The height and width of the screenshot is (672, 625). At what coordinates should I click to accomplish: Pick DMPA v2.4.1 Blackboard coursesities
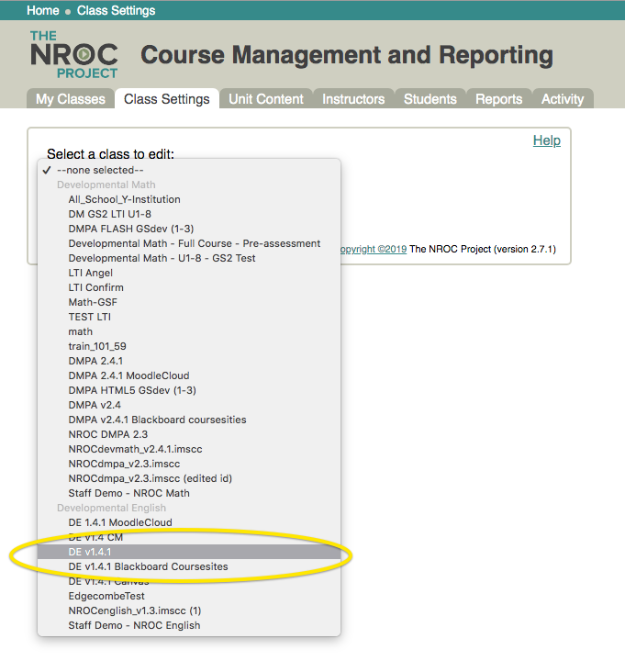point(189,420)
